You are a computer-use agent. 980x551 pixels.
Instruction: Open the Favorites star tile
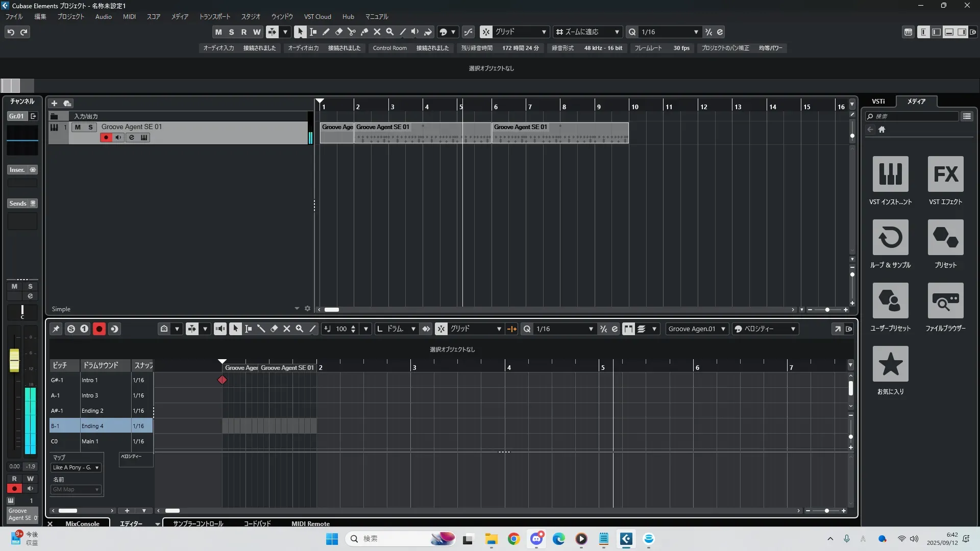pos(890,364)
